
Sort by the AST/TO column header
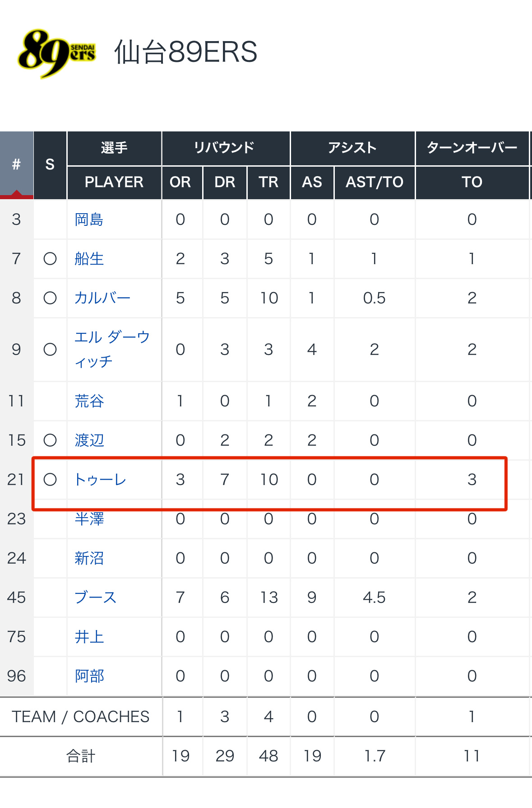pyautogui.click(x=375, y=182)
